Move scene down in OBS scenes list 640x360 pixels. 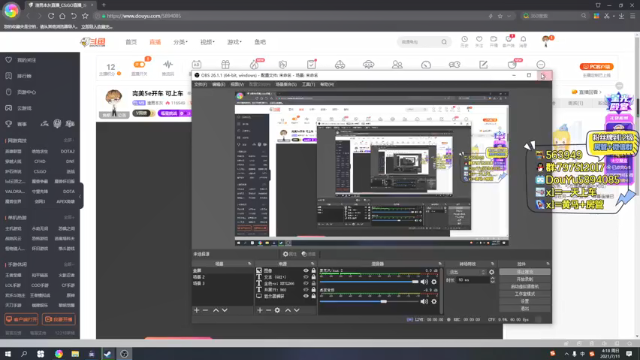[x=224, y=310]
